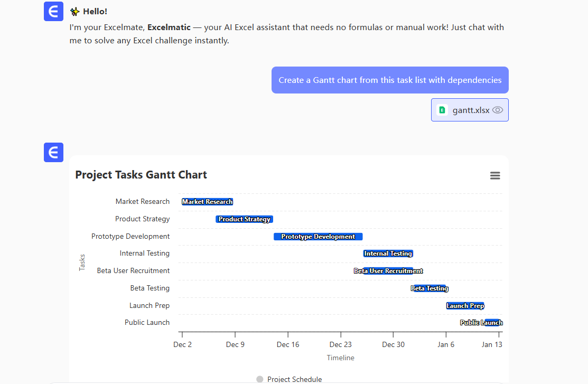Click the Beta Testing bar
This screenshot has height=384, width=588.
[430, 288]
